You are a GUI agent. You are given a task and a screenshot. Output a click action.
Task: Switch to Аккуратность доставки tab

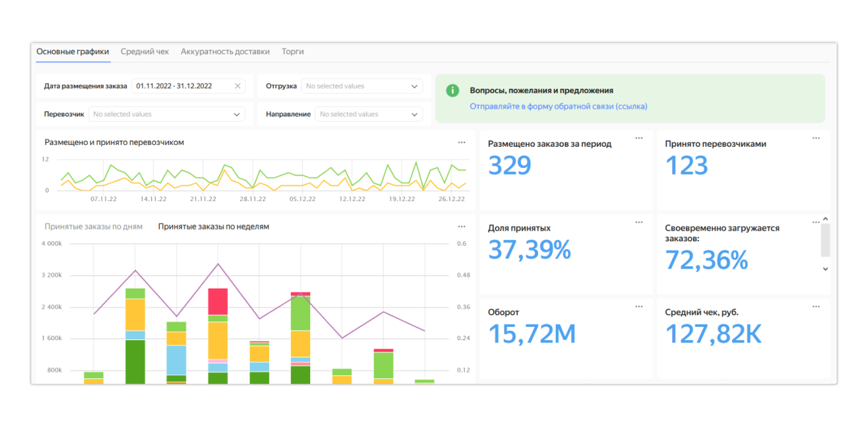(225, 52)
